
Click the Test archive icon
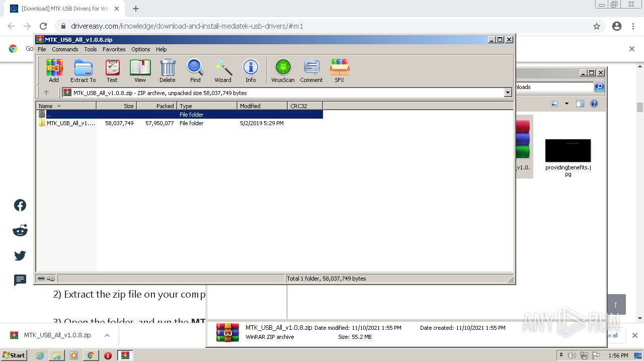click(112, 70)
